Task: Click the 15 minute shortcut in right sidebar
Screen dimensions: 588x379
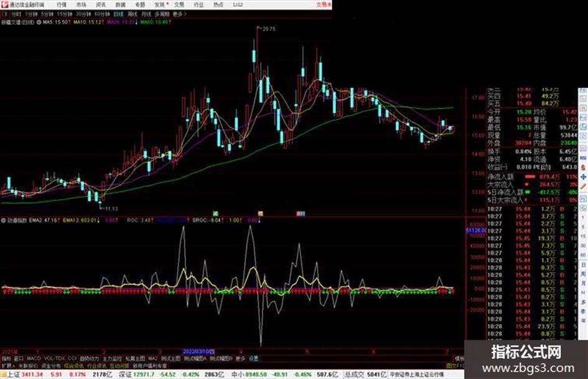Action: point(583,236)
